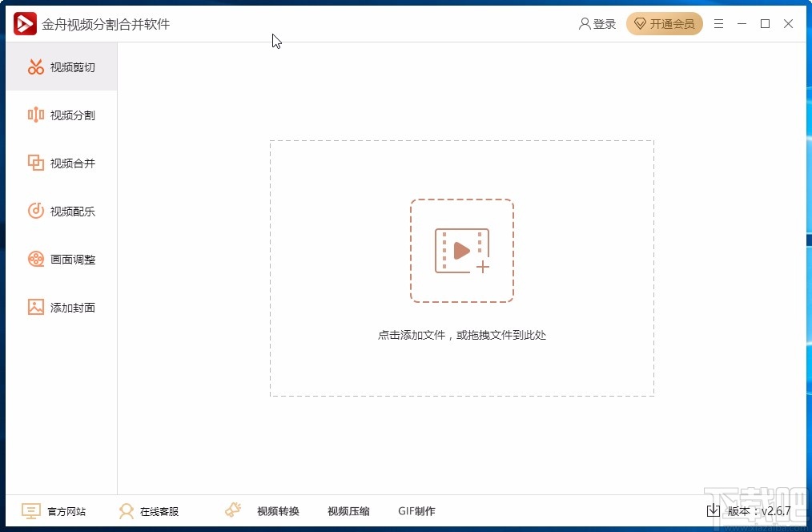Click the scissors icon for video cutting
The image size is (812, 532).
(36, 67)
